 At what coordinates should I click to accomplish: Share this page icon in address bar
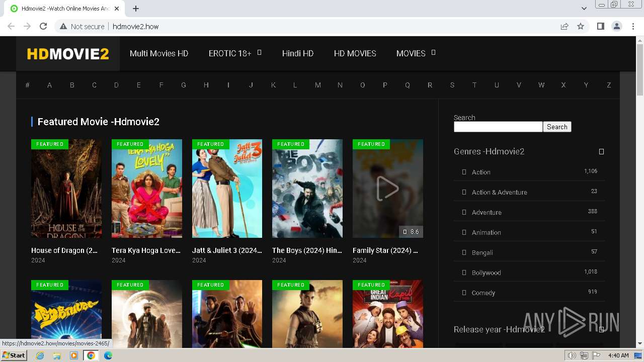click(x=565, y=26)
